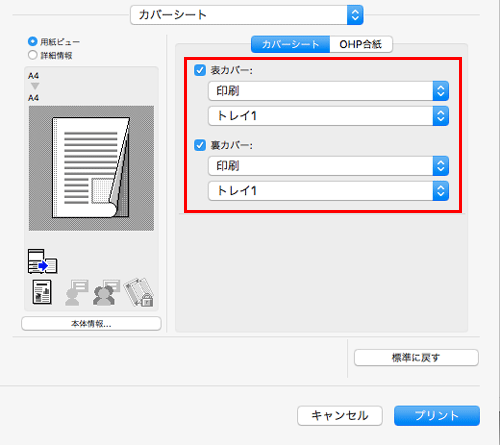The height and width of the screenshot is (445, 500).
Task: Open the カバーシート panel dropdown at top
Action: point(247,15)
